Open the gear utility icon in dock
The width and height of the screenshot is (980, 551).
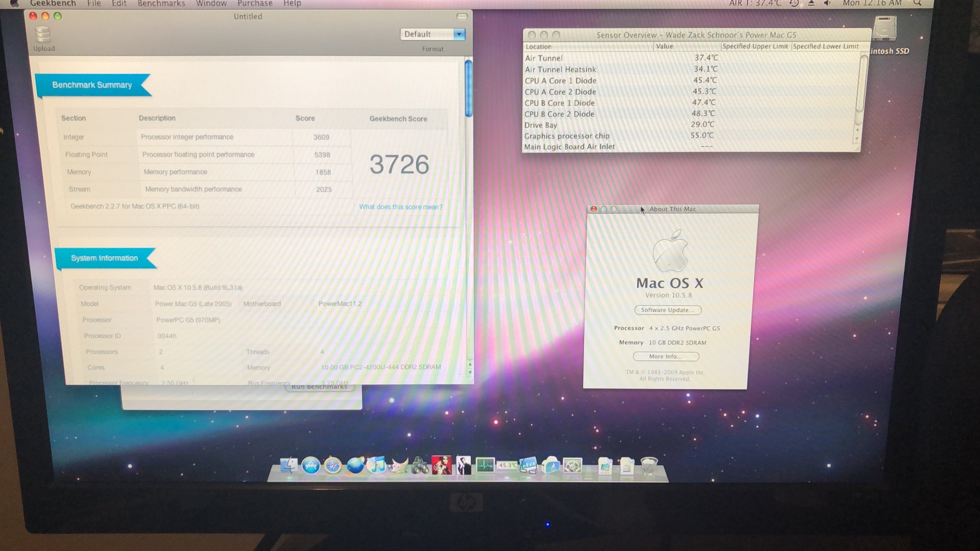[x=572, y=465]
